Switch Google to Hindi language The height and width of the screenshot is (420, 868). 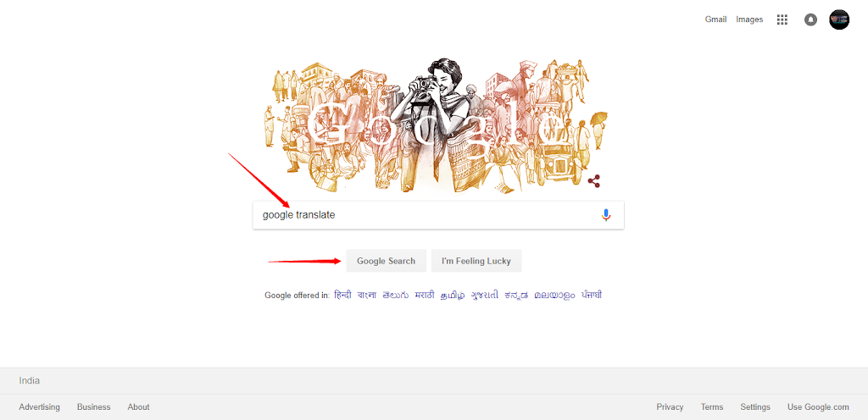point(342,296)
